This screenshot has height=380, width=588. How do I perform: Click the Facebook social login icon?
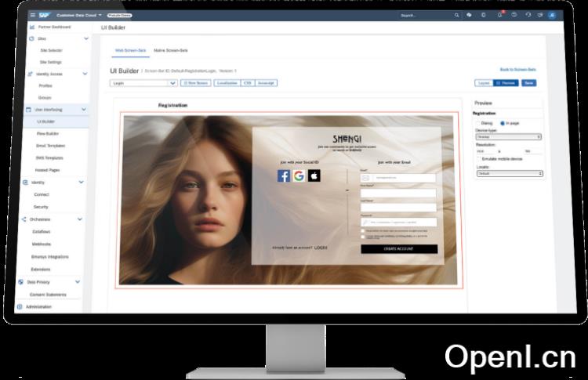point(284,176)
